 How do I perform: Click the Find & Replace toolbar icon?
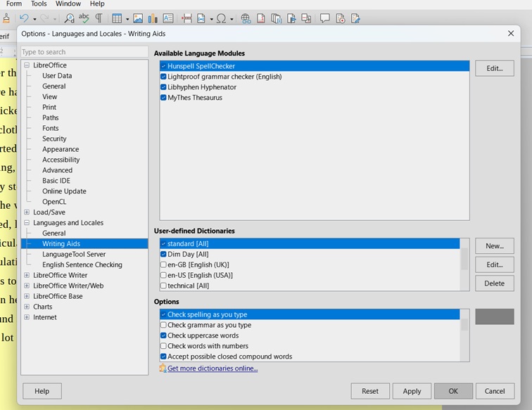pyautogui.click(x=68, y=18)
